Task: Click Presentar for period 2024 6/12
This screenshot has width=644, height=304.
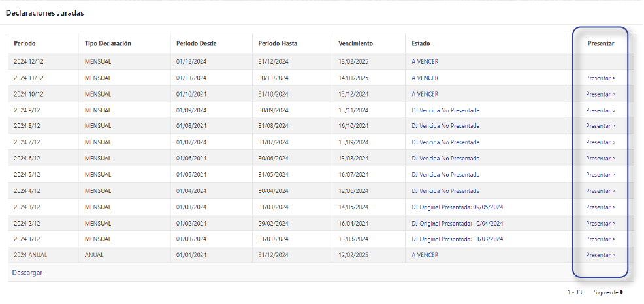Action: [x=600, y=159]
